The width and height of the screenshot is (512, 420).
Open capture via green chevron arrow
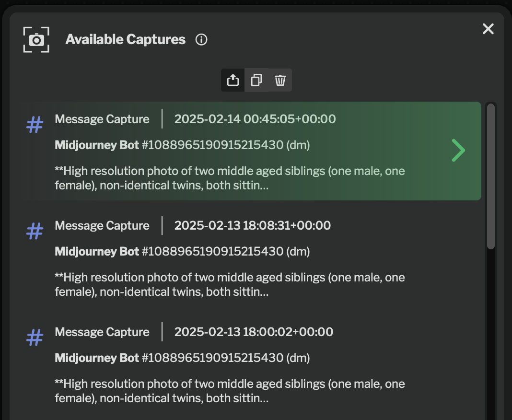pyautogui.click(x=458, y=151)
